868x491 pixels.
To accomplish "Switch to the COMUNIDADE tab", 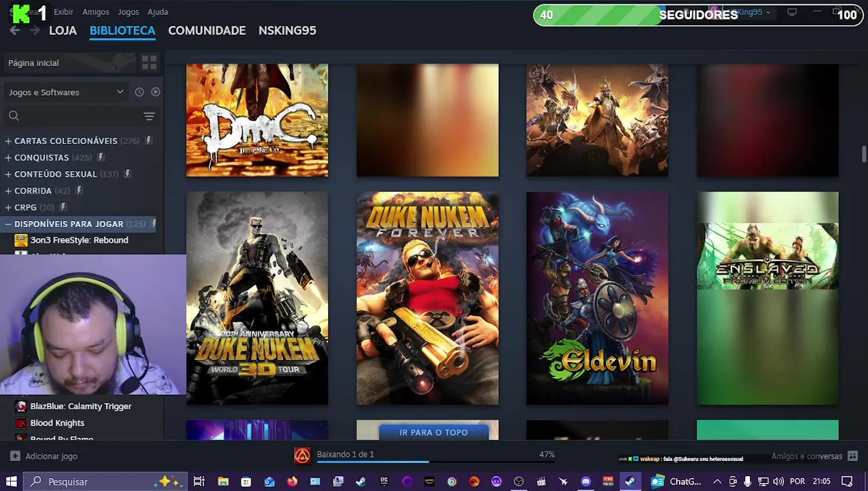I will 207,31.
